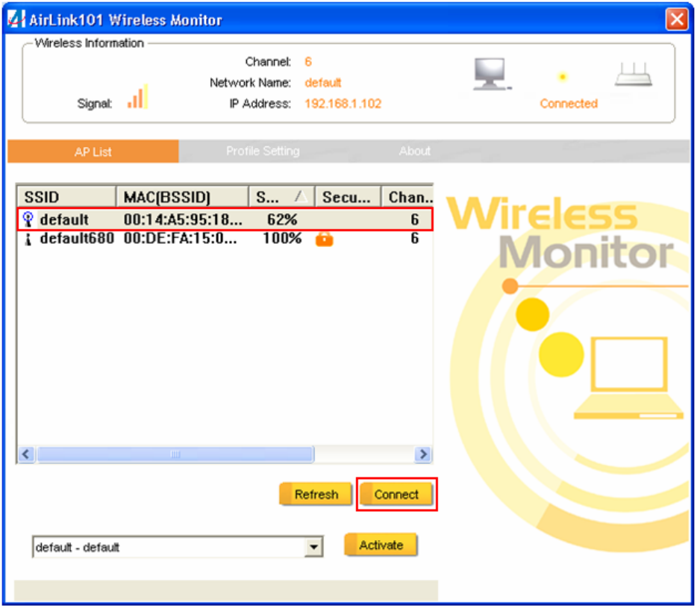Click the wireless router icon
The width and height of the screenshot is (700, 608).
coord(633,74)
